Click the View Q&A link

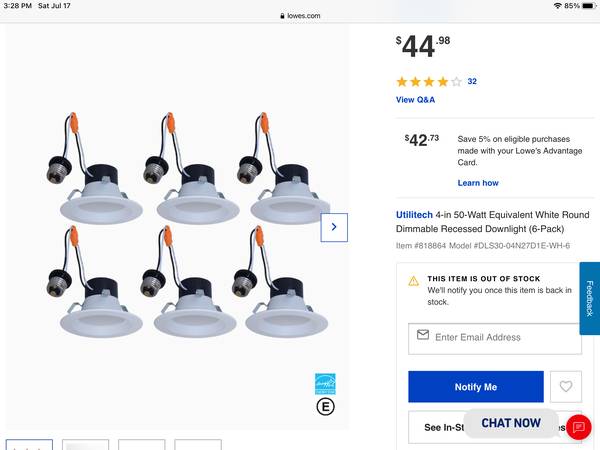point(415,100)
